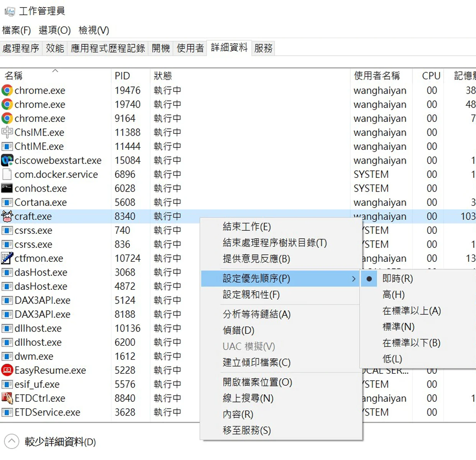Click the ciscowebexstart.exe Webex icon
Screen dimensions: 476x460
(x=7, y=160)
